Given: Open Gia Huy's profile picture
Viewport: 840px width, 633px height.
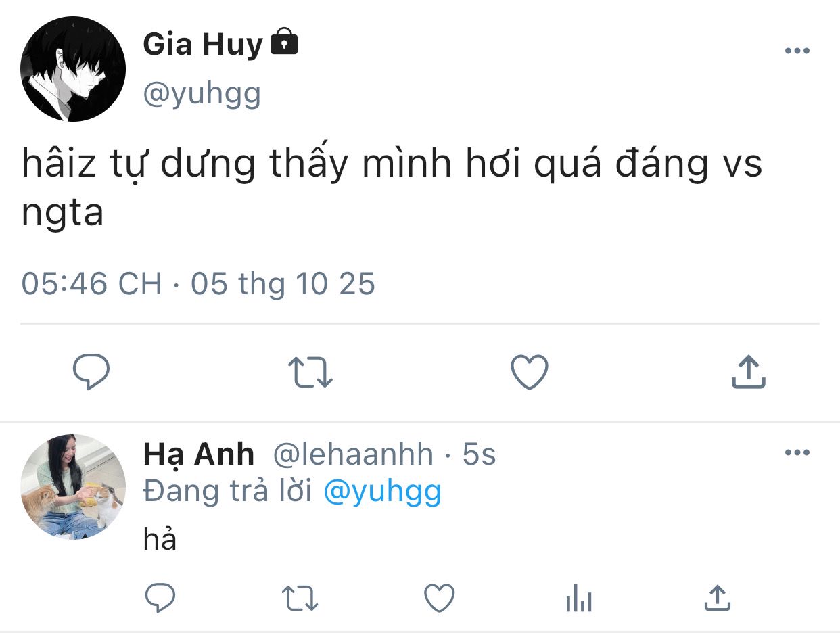Looking at the screenshot, I should [73, 69].
